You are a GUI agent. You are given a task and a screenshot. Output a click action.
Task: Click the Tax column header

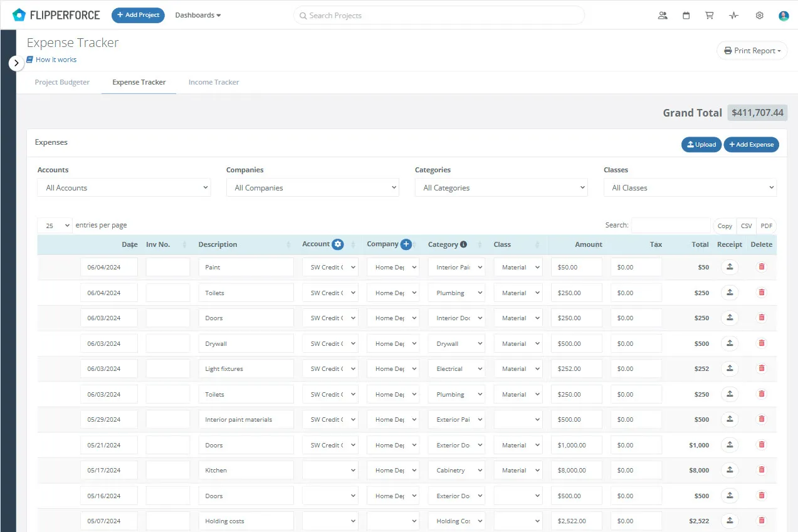click(656, 244)
